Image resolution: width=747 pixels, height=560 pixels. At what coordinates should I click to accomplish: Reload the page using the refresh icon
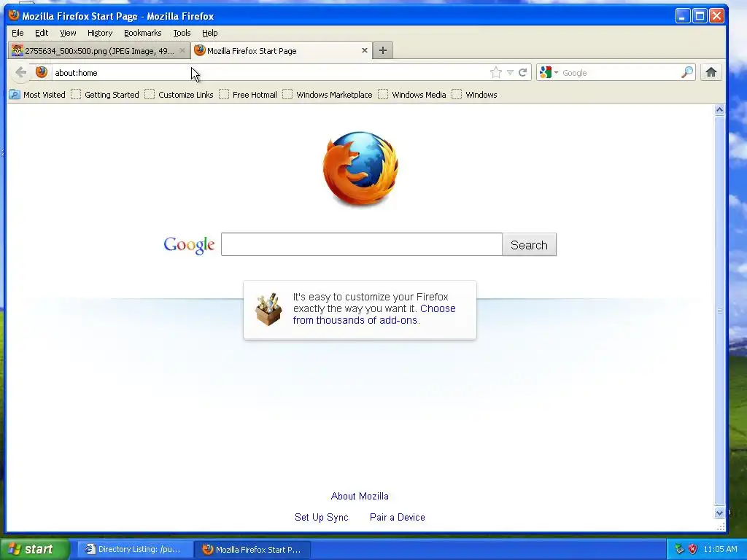point(522,72)
